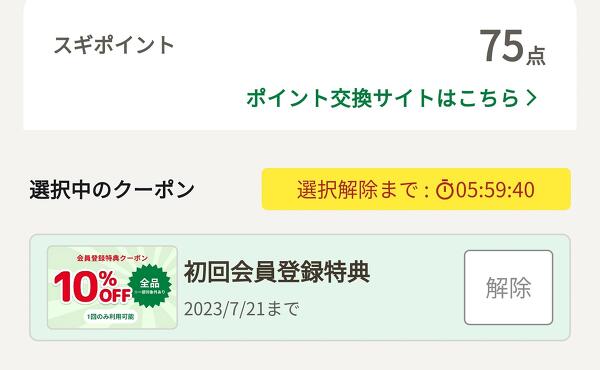Viewport: 600px width, 370px height.
Task: Tap the 2023/7/21まで expiry date
Action: [241, 309]
